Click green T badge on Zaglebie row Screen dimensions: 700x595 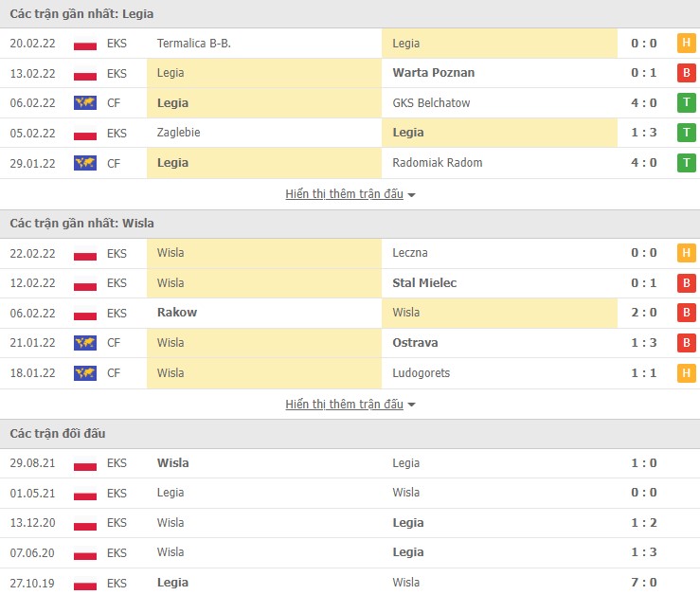(685, 133)
